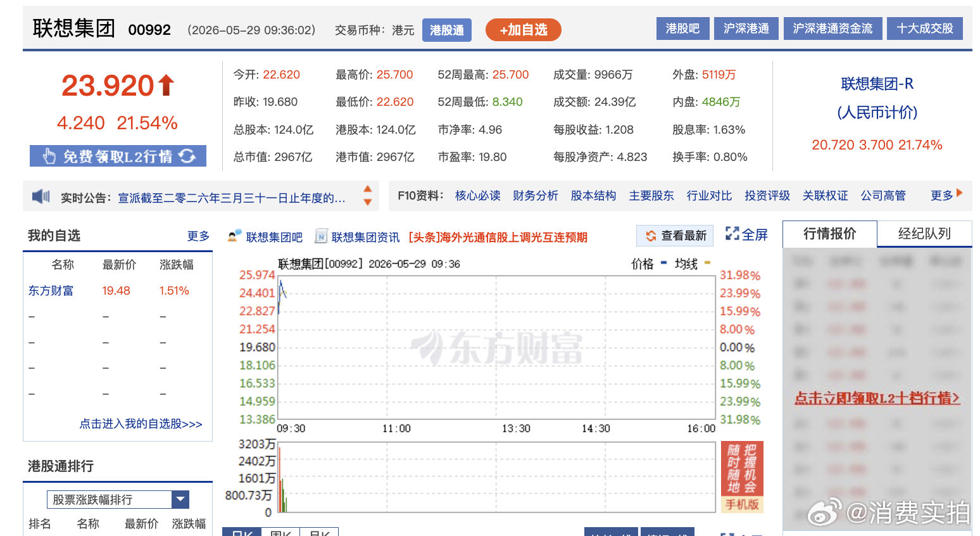Open 联想集团资讯 link

click(365, 237)
